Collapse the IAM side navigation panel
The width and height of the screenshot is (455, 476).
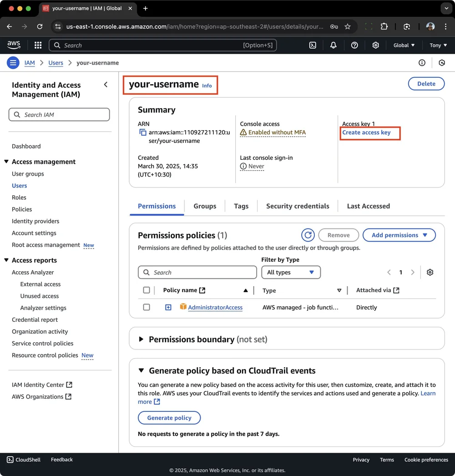[x=106, y=85]
